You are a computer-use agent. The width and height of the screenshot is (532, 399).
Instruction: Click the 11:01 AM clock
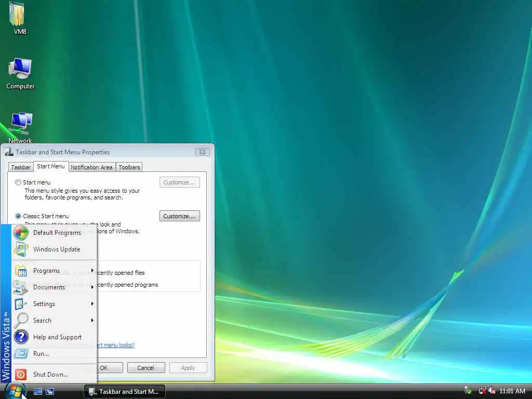coord(512,391)
